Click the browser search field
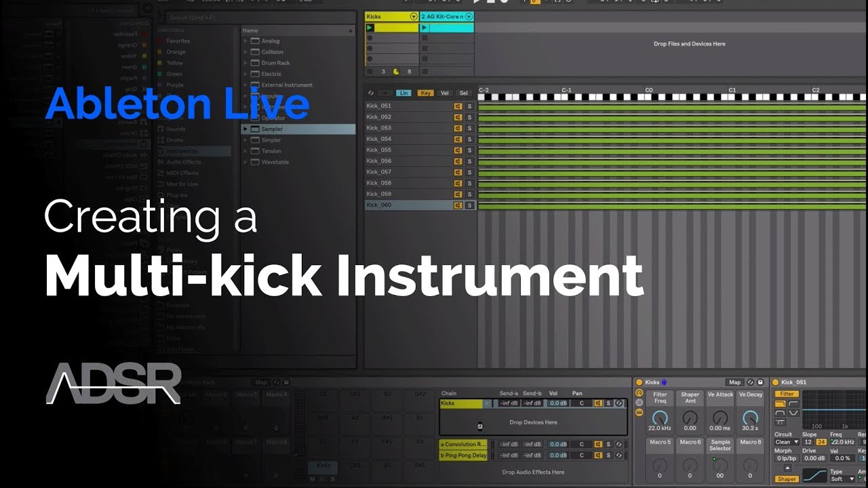The height and width of the screenshot is (488, 868). [x=259, y=18]
